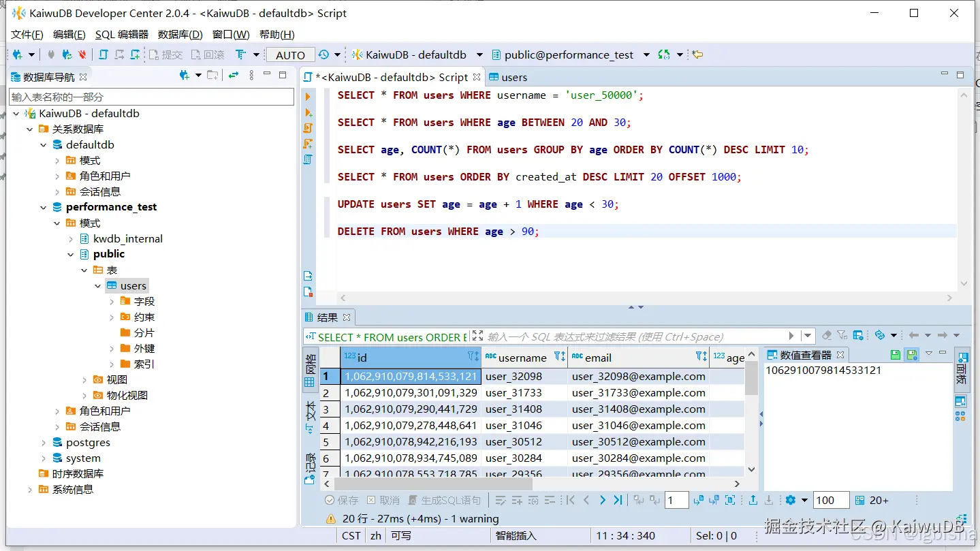
Task: Click the last row arrow in results
Action: click(x=618, y=500)
